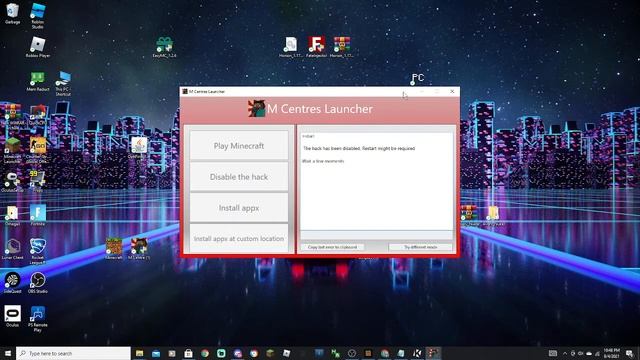
Task: Click the taskbar search box
Action: point(73,353)
